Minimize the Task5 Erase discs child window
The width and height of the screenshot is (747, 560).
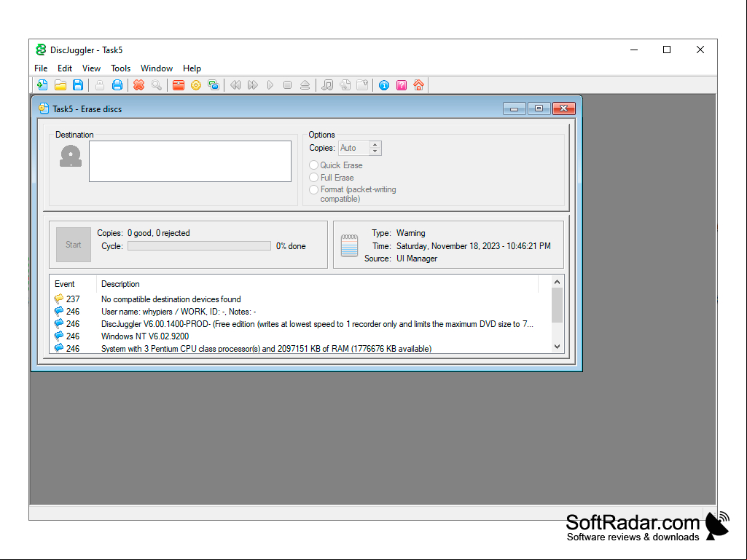point(514,109)
